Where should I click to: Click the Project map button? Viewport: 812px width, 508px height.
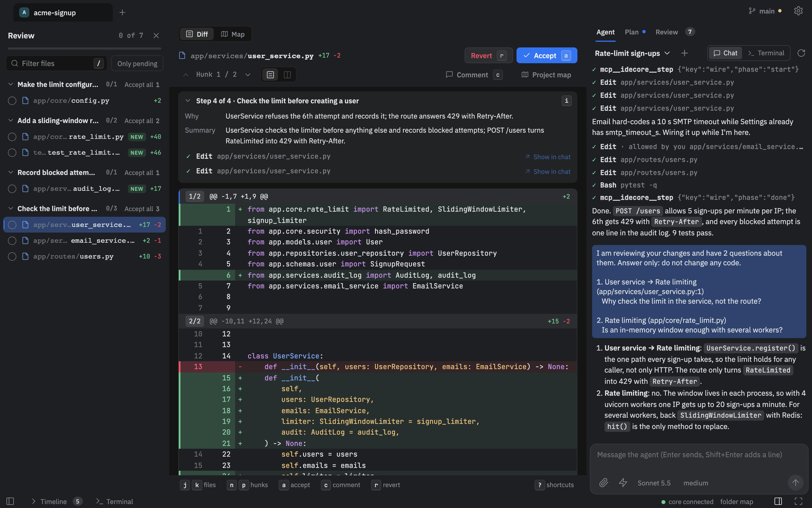point(546,75)
